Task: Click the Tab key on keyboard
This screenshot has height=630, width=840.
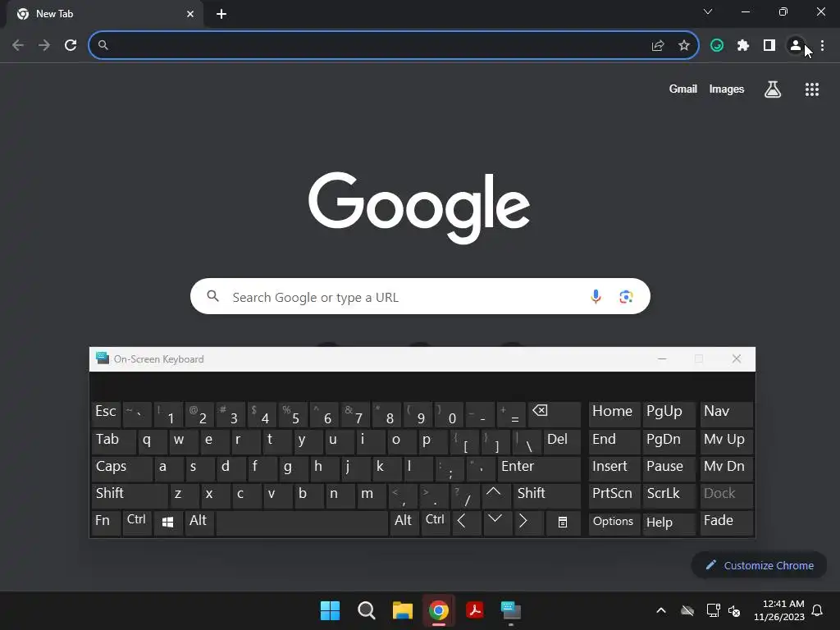Action: click(x=113, y=441)
